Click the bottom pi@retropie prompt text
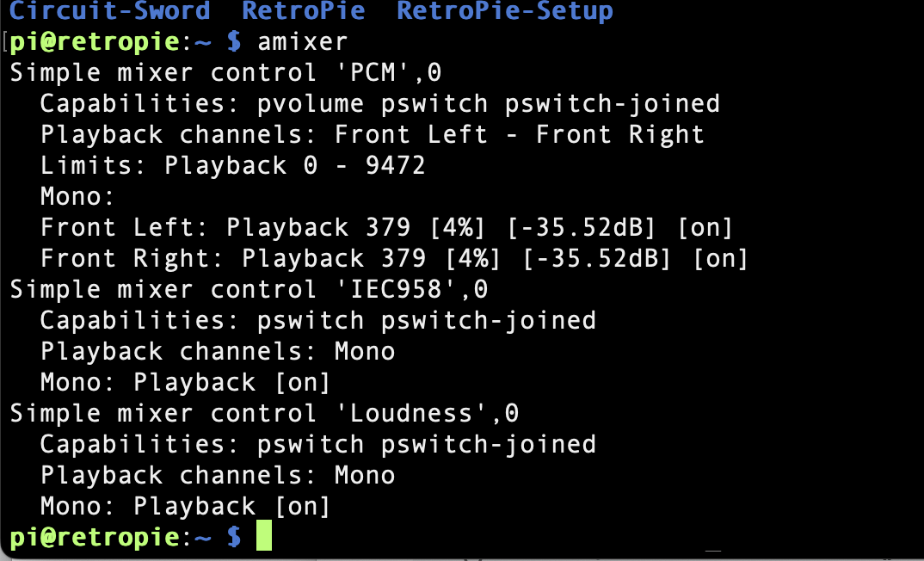Image resolution: width=924 pixels, height=561 pixels. pyautogui.click(x=95, y=537)
